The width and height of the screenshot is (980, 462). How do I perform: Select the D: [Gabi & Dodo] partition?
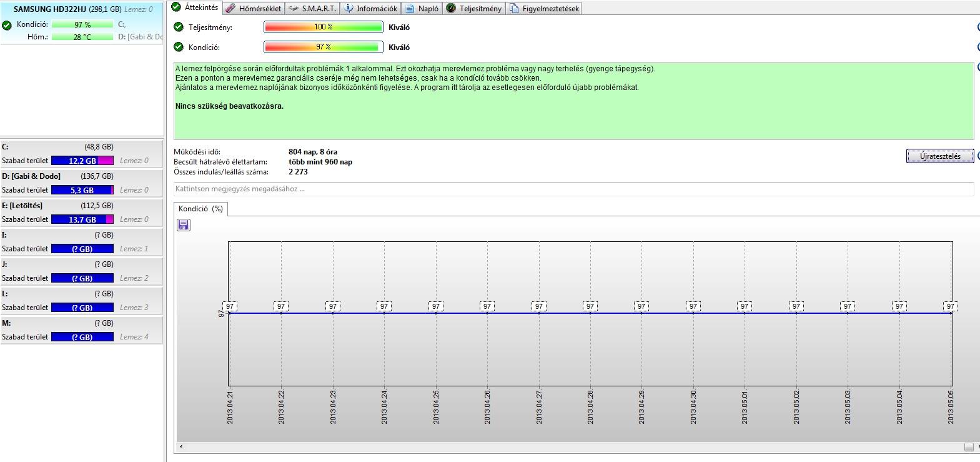pyautogui.click(x=81, y=183)
